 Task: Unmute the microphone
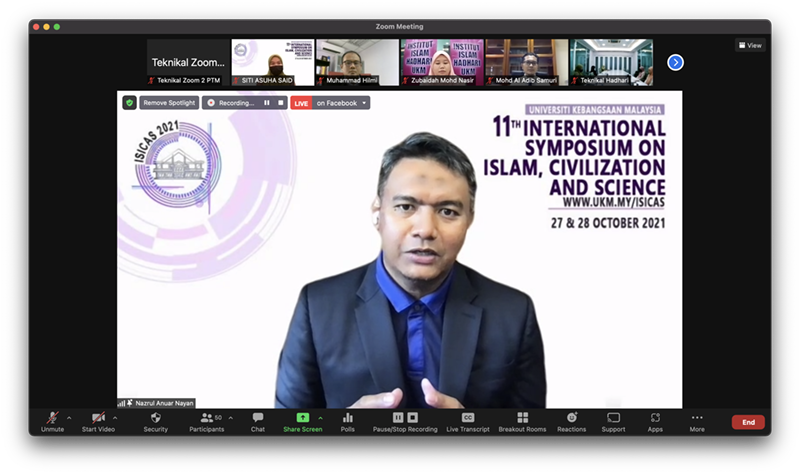52,418
